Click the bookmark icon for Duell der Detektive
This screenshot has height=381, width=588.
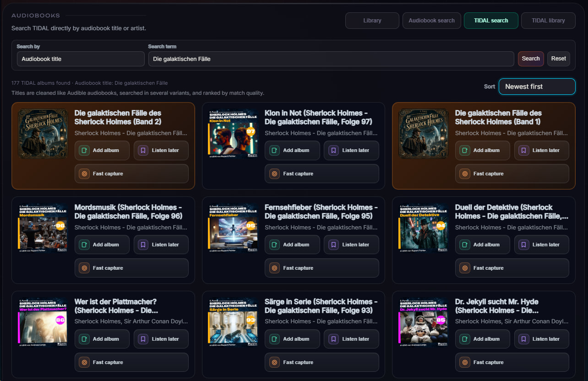click(523, 245)
